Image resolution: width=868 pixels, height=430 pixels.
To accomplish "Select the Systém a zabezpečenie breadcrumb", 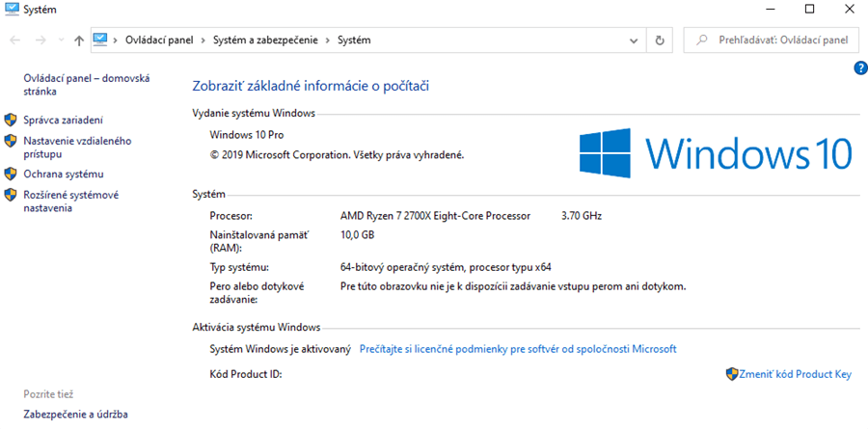I will click(x=265, y=40).
